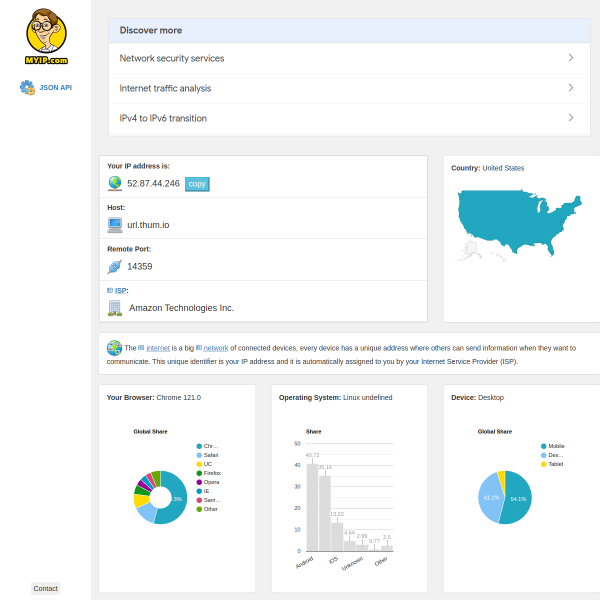Follow the ISP hyperlink
The image size is (600, 600).
(121, 291)
